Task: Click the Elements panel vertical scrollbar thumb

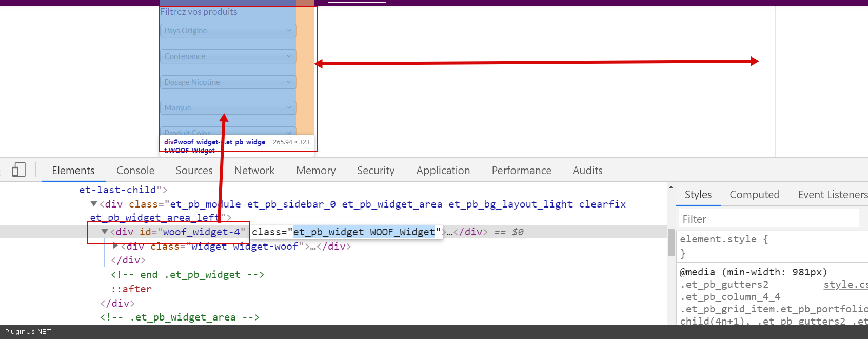Action: point(671,242)
